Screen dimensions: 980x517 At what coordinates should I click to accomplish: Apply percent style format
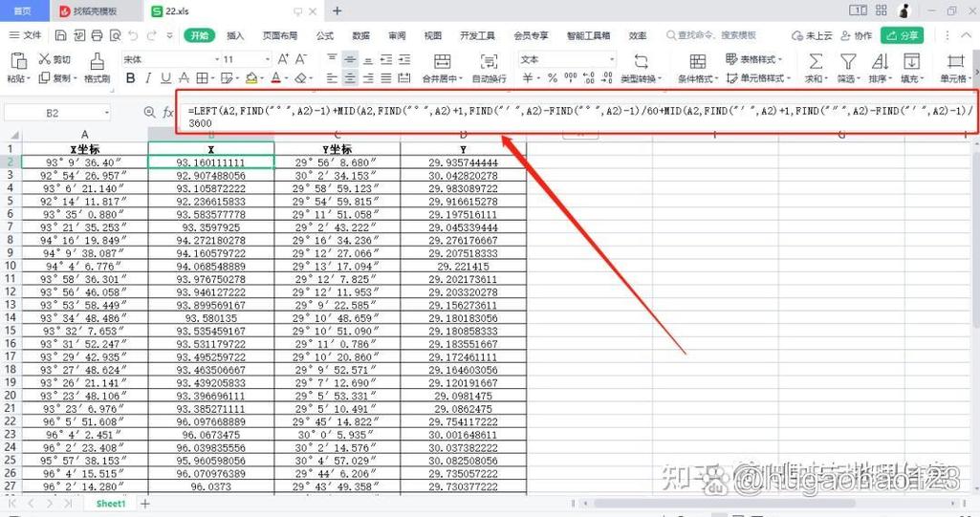tap(553, 78)
